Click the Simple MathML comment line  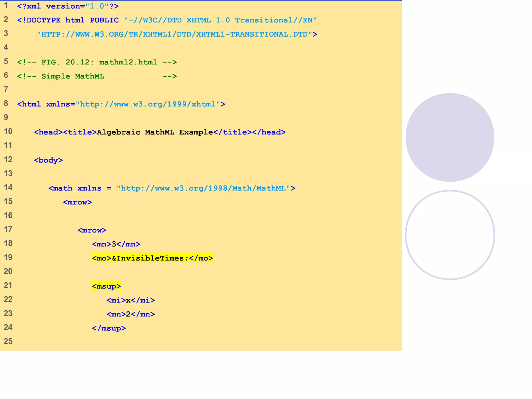[x=97, y=76]
